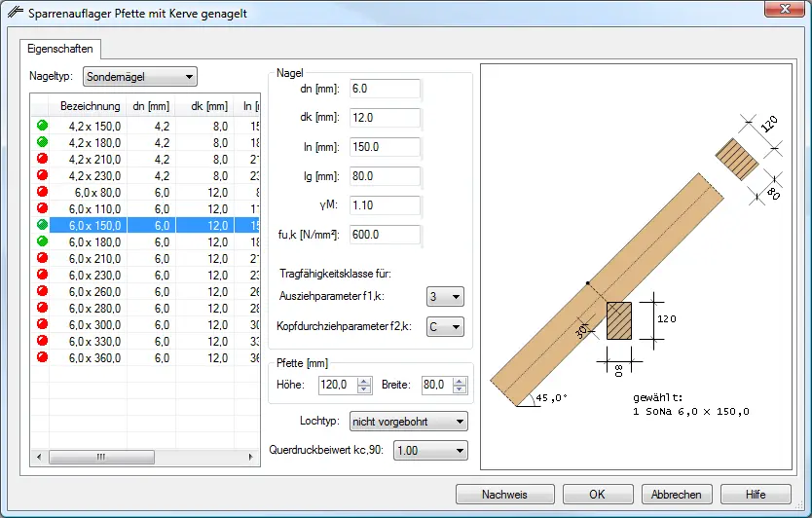Viewport: 812px width, 518px height.
Task: Open the Ausziehparameter f1,k dropdown
Action: pyautogui.click(x=445, y=297)
